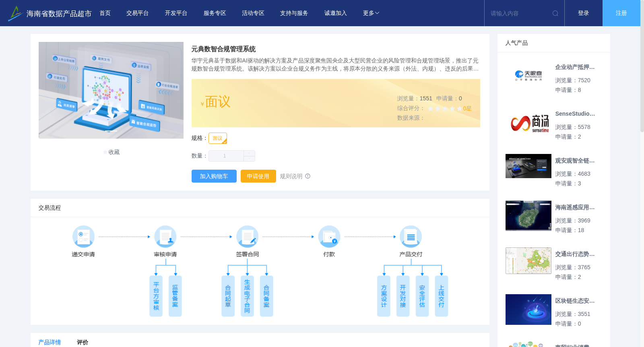This screenshot has height=347, width=644.
Task: Click the 观安观智全链 product title
Action: pos(575,160)
